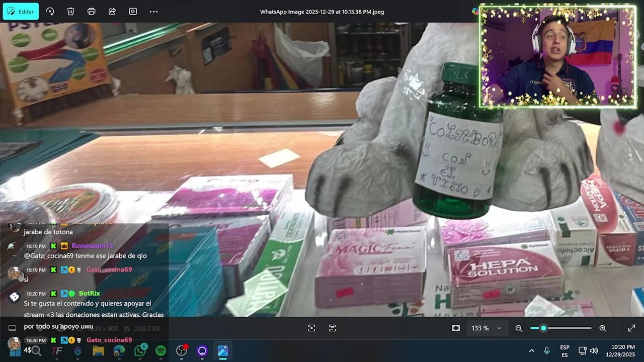Viewport: 644px width, 362px height.
Task: Open the 133 % zoom level dropdown
Action: 487,328
